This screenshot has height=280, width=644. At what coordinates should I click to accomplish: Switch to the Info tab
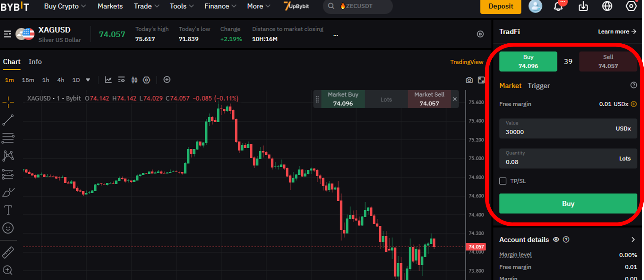(35, 62)
